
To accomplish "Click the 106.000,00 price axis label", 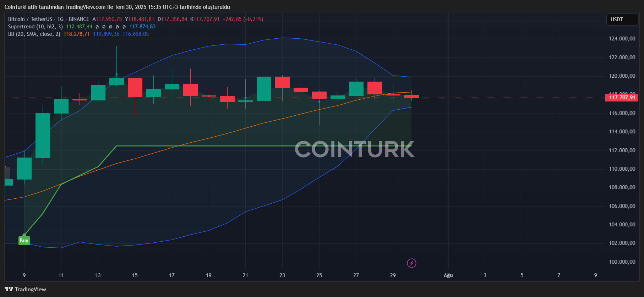I will tap(622, 206).
